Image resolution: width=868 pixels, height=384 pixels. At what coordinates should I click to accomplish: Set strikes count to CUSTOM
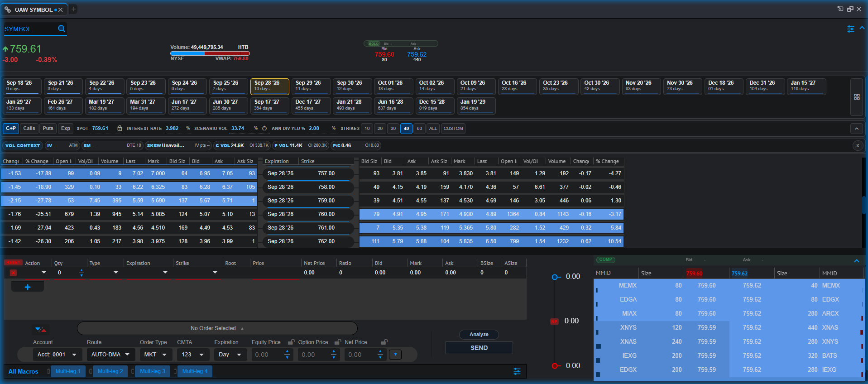[x=453, y=129]
